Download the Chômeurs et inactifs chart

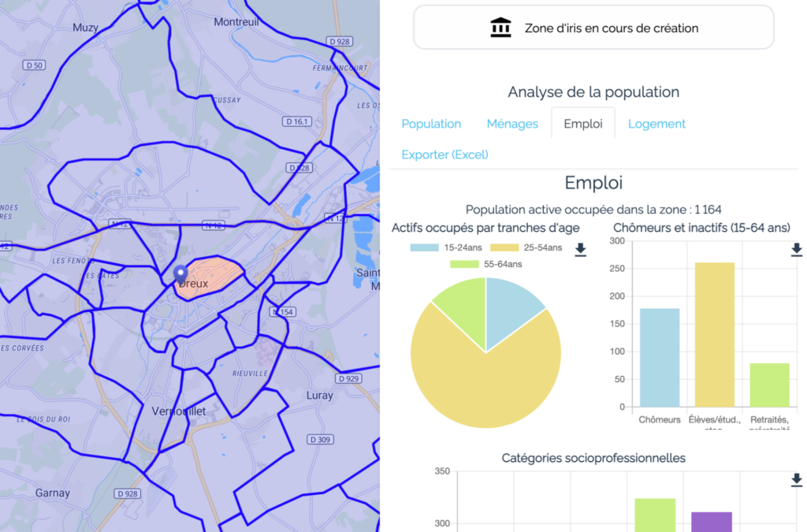tap(796, 249)
